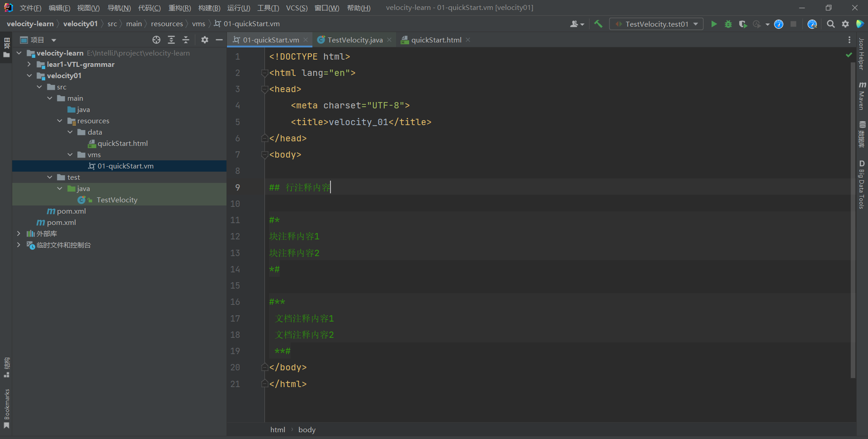Collapse the vms folder
The image size is (868, 439).
70,154
